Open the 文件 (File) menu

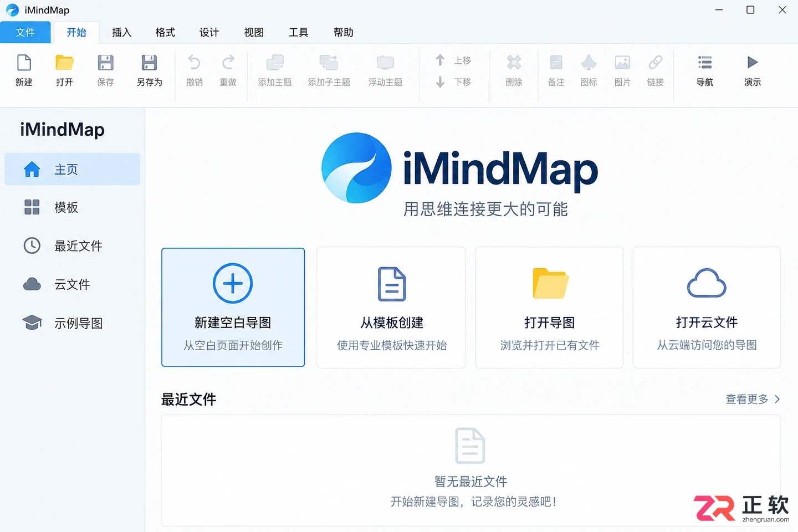pos(25,32)
